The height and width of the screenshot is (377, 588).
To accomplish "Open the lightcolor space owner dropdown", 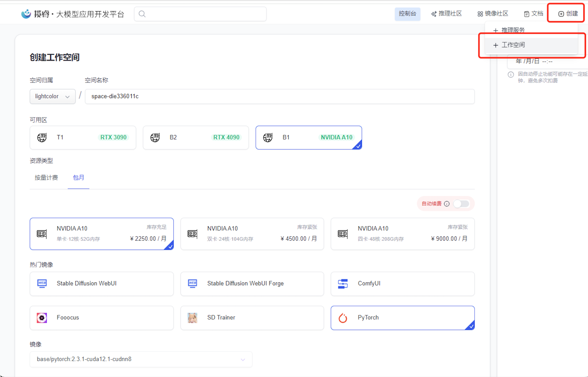I will point(53,96).
